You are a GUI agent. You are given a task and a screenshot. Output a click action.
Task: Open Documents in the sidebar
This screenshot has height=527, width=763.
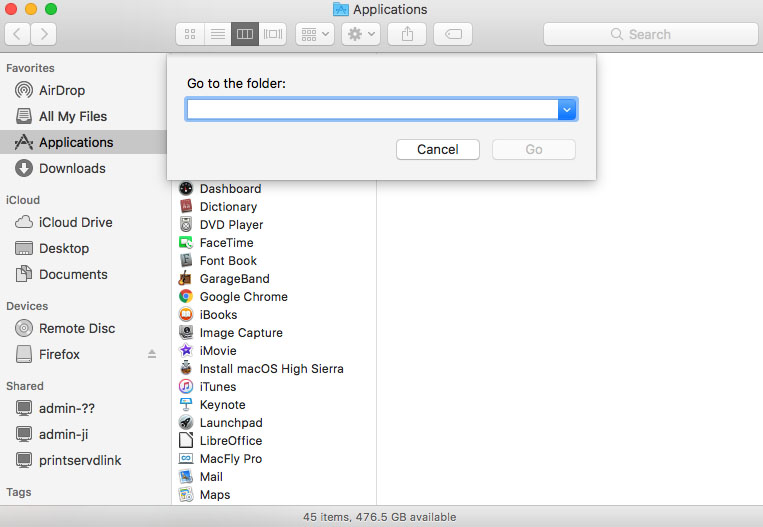pos(73,274)
